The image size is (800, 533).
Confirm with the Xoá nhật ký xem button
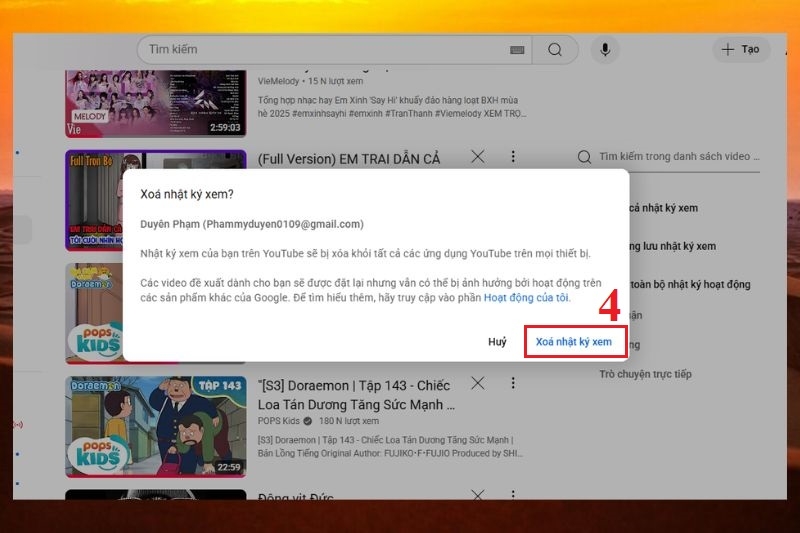573,342
